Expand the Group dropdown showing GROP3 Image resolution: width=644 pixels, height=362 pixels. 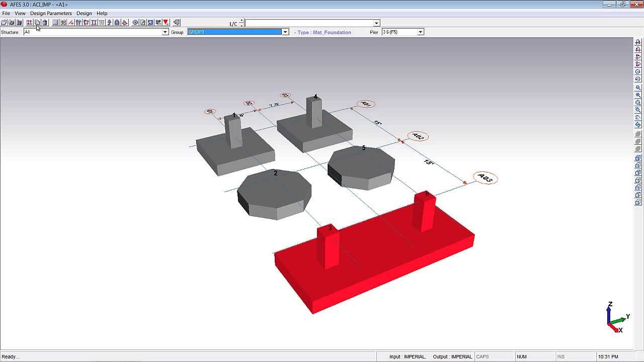[x=285, y=32]
